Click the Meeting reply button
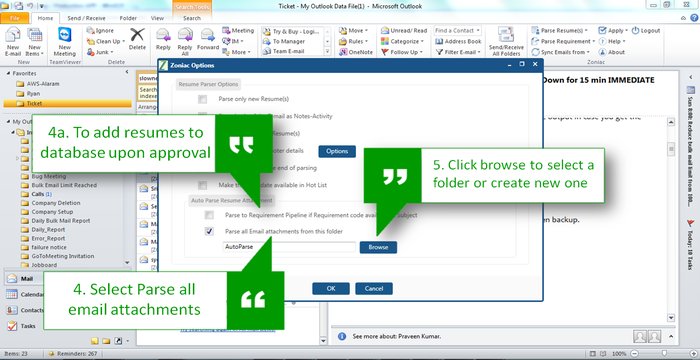This screenshot has width=700, height=360. tap(238, 30)
